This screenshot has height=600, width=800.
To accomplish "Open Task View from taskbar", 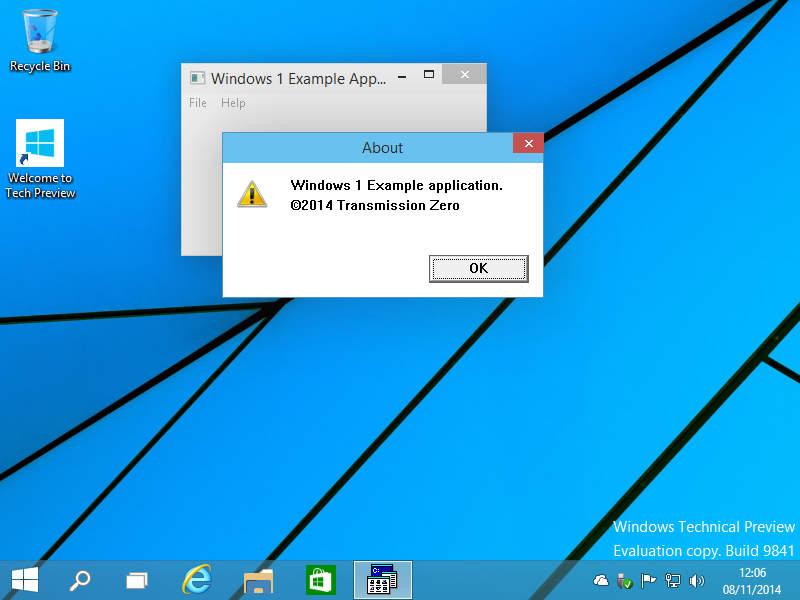I will coord(137,580).
